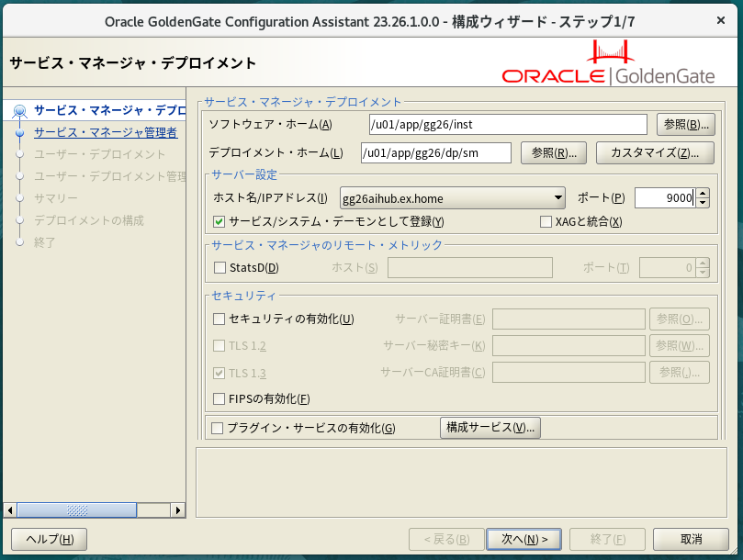Increase port number with up arrow
This screenshot has width=743, height=560.
pyautogui.click(x=703, y=193)
